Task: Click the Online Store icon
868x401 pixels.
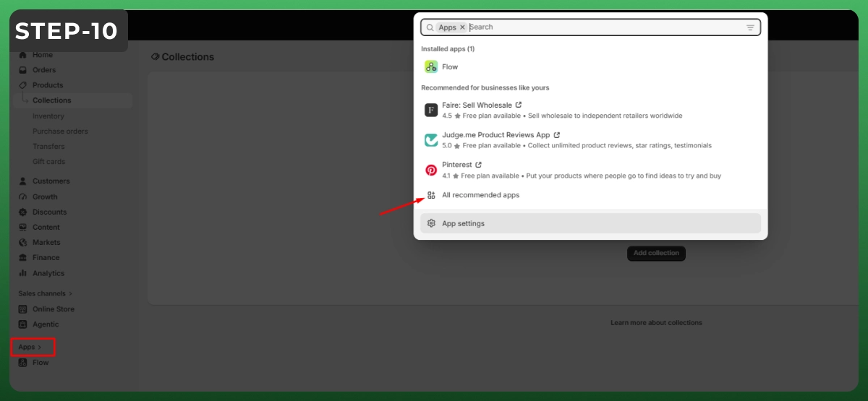Action: point(22,309)
